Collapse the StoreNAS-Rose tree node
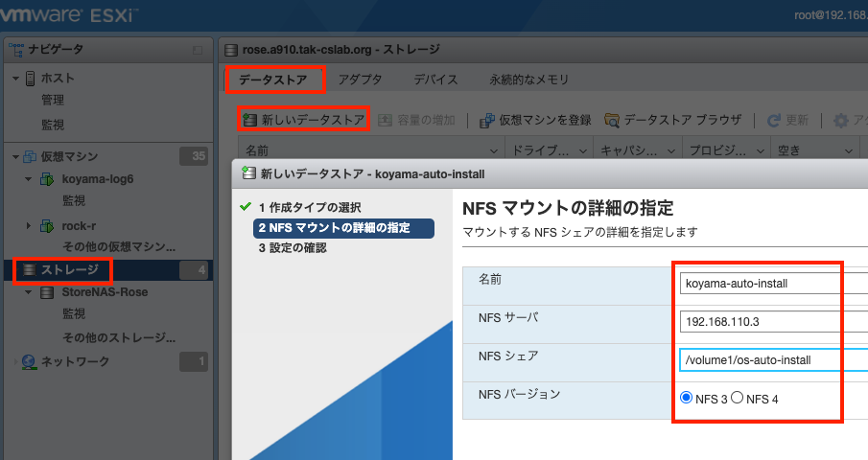Image resolution: width=868 pixels, height=460 pixels. (x=29, y=292)
